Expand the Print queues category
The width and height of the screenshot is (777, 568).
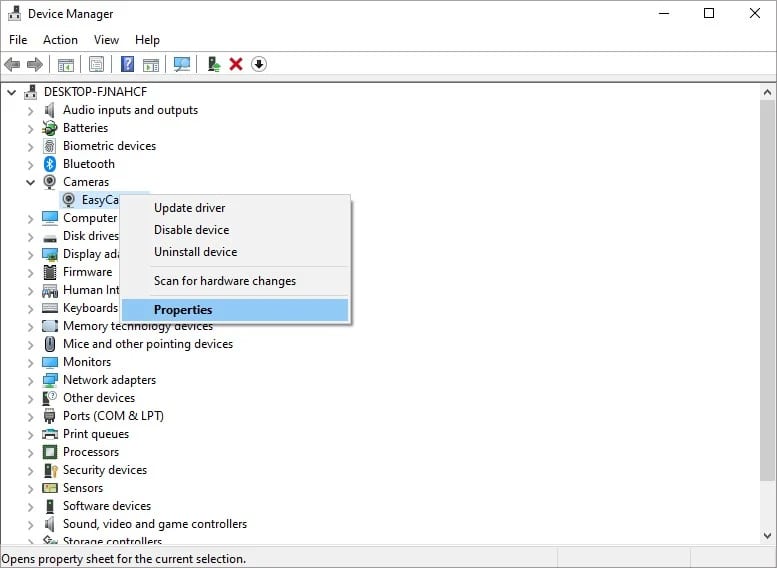tap(31, 435)
